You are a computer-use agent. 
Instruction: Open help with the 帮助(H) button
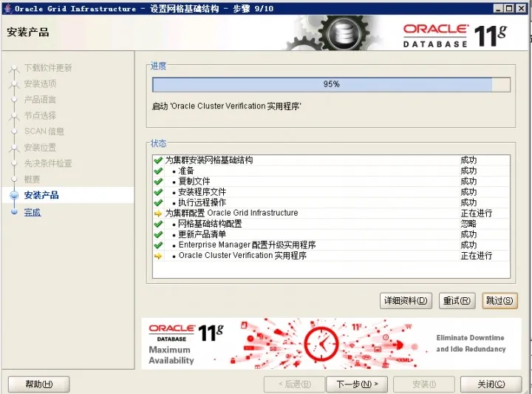[x=38, y=384]
